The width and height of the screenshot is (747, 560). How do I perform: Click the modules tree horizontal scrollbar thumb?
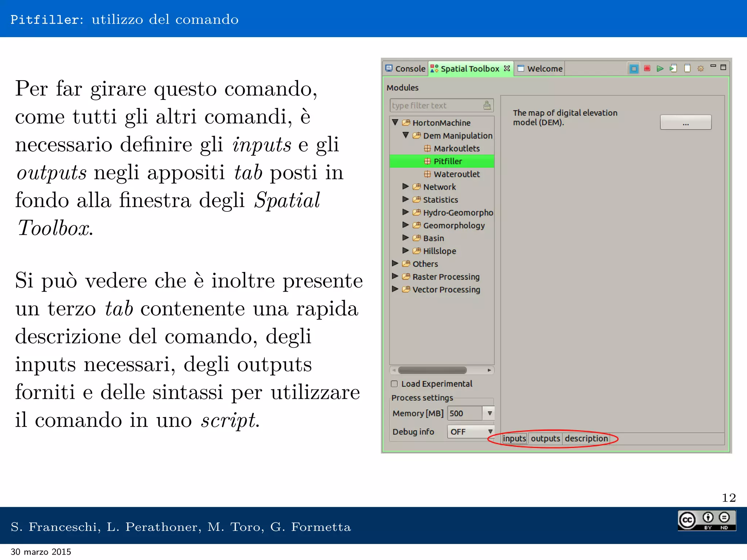[x=433, y=370]
